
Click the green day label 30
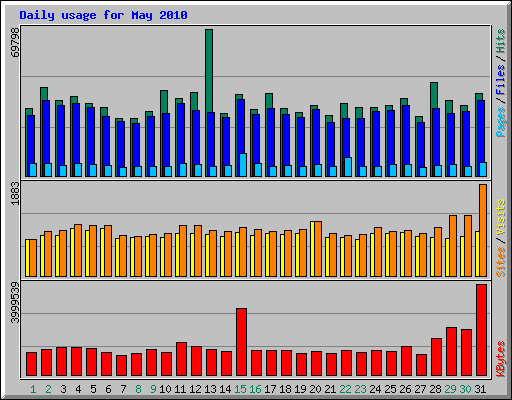pyautogui.click(x=465, y=389)
